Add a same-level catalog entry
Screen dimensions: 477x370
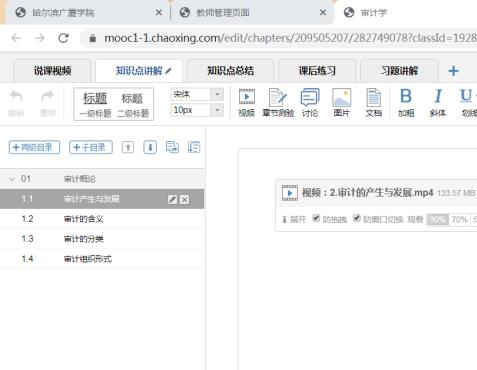[34, 147]
